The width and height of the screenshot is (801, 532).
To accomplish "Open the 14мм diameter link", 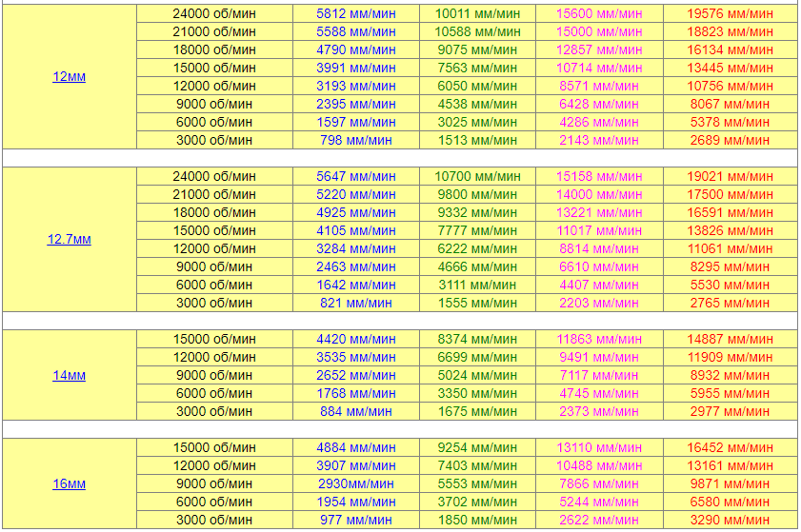I will tap(69, 375).
